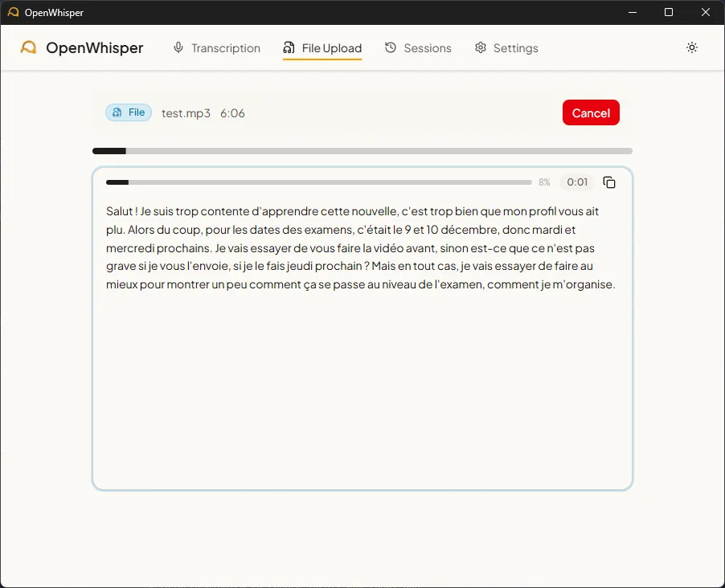Click the 6:06 file duration label
725x588 pixels.
(232, 113)
